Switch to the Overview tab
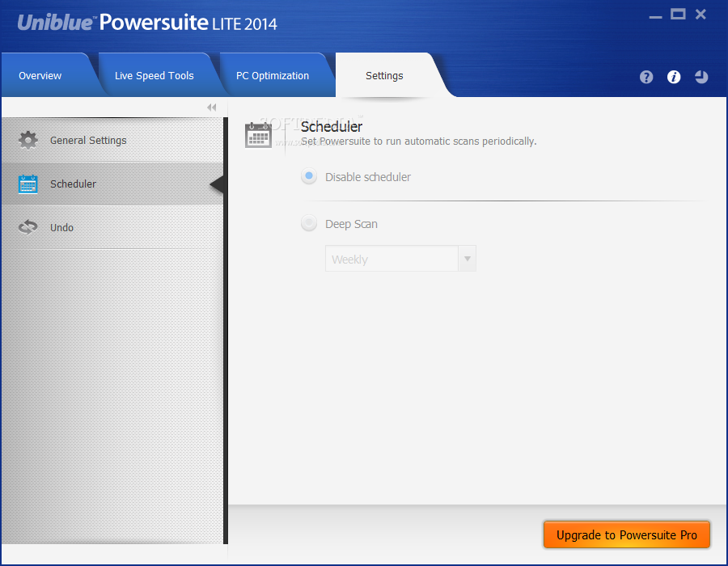The width and height of the screenshot is (728, 566). 40,76
